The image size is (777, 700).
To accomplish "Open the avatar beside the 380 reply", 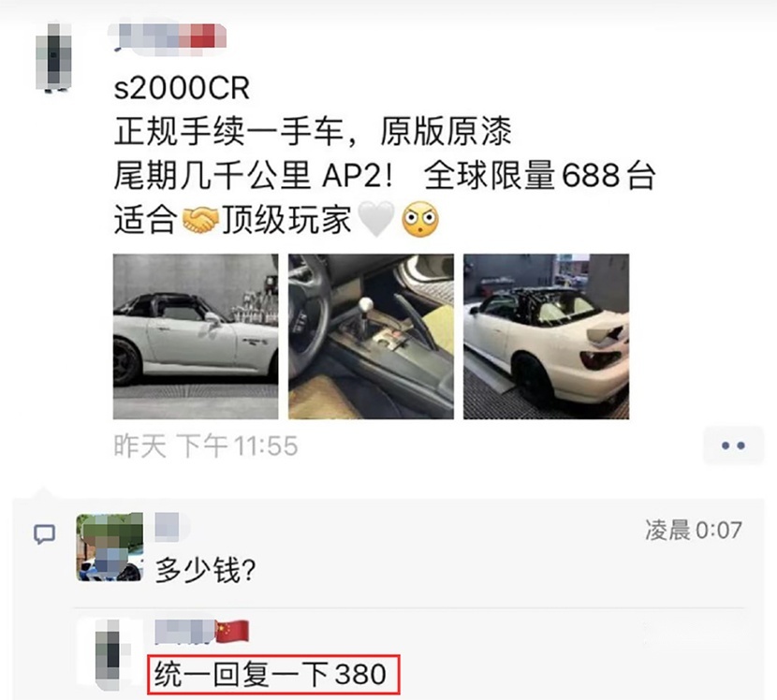I will [110, 655].
